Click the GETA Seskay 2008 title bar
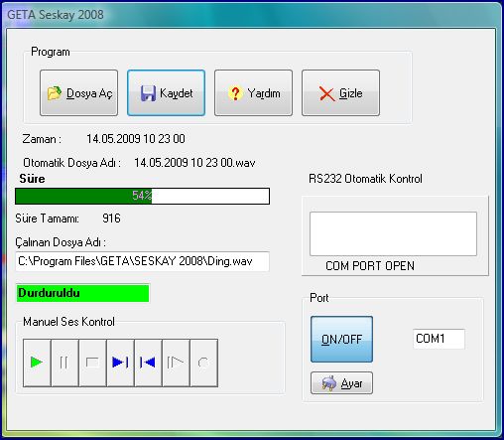Image resolution: width=504 pixels, height=440 pixels. coord(251,15)
